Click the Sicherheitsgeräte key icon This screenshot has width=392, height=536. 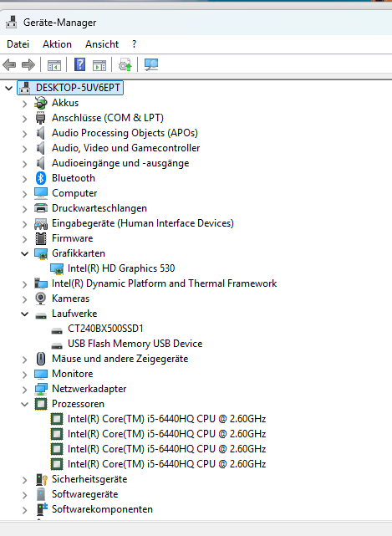click(41, 479)
